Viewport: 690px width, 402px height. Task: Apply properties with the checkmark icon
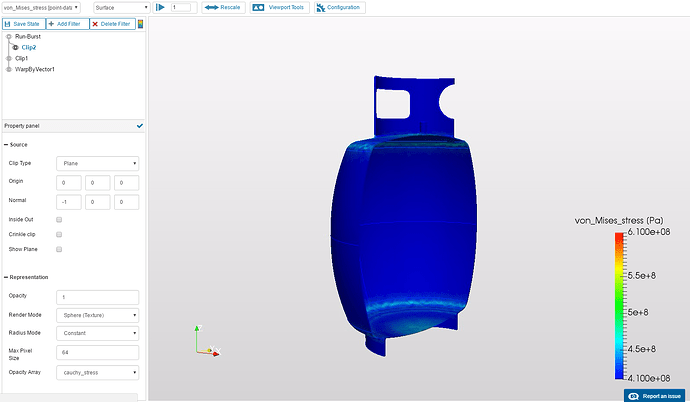coord(140,126)
